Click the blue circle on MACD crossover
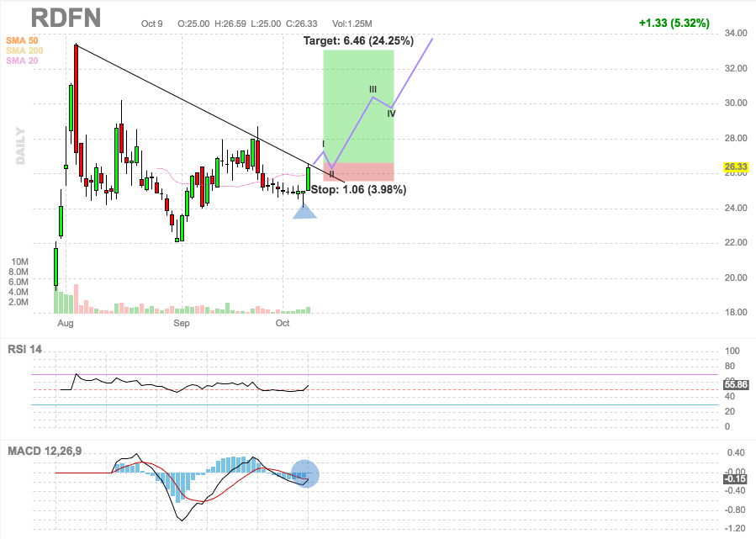This screenshot has height=539, width=756. click(305, 474)
